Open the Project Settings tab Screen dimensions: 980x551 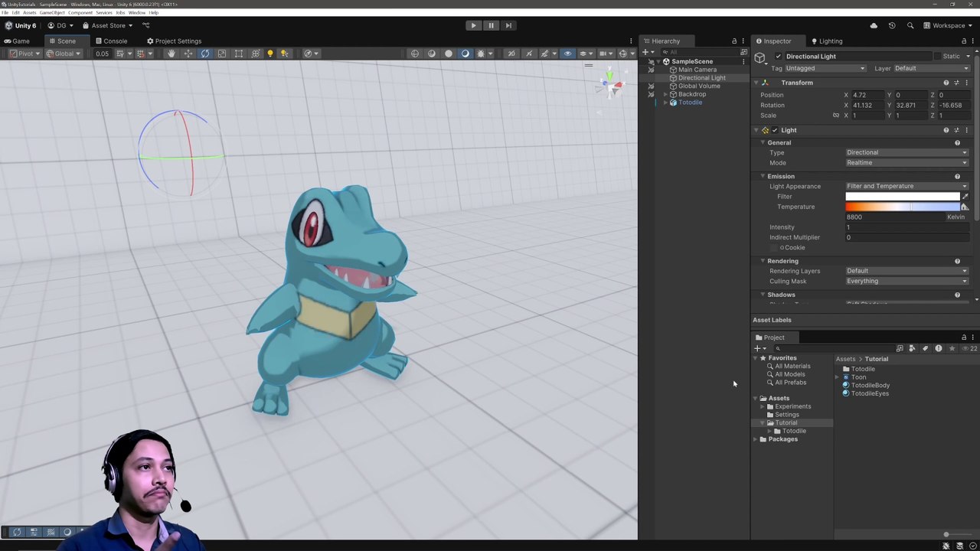tap(174, 41)
